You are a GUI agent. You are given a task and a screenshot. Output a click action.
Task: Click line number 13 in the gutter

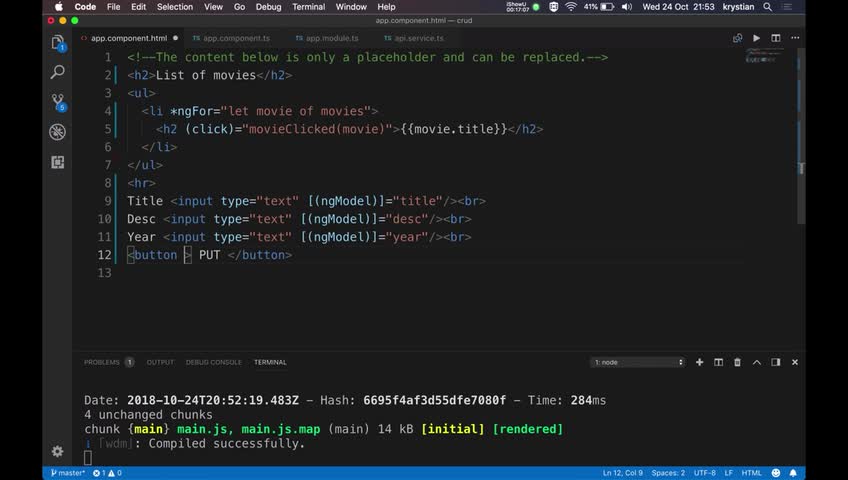[x=104, y=273]
